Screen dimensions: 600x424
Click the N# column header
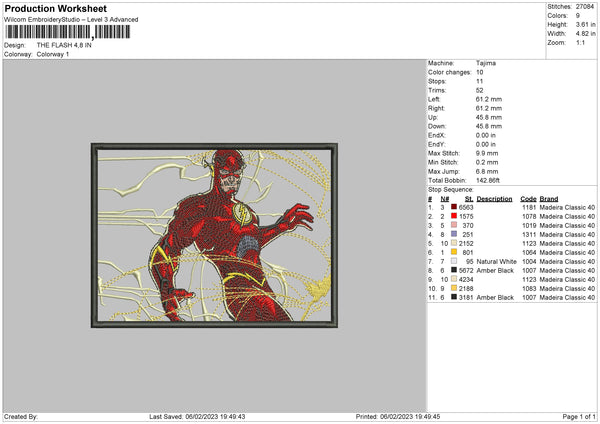(x=445, y=199)
